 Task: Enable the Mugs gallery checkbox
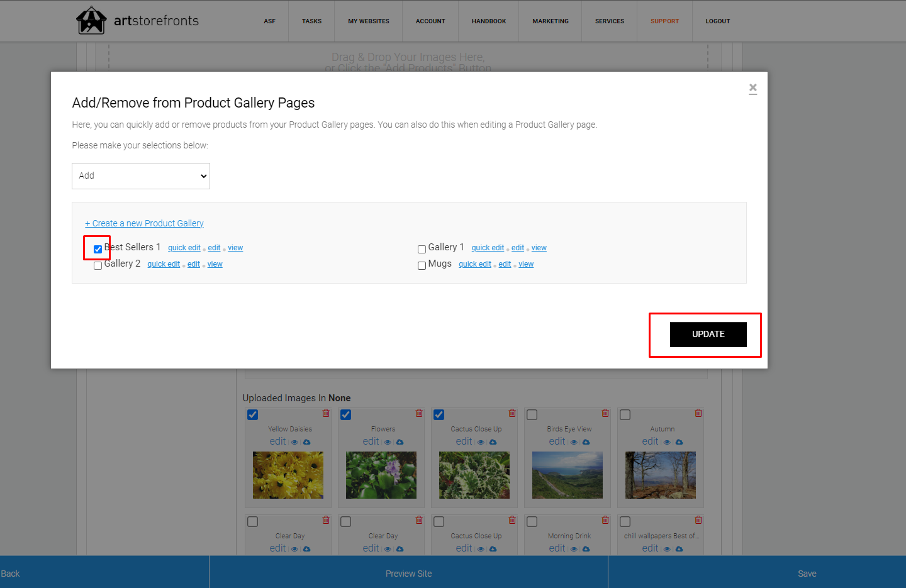click(x=422, y=265)
